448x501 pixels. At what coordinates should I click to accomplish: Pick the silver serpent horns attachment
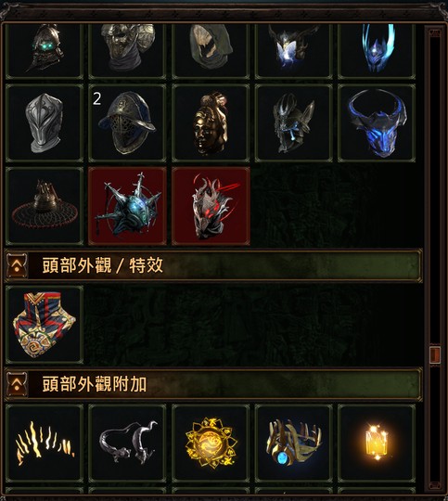tap(127, 443)
